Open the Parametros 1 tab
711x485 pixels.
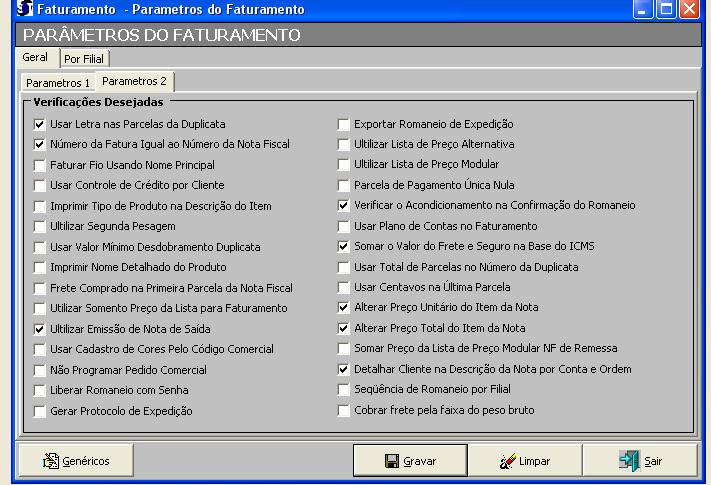[x=58, y=83]
